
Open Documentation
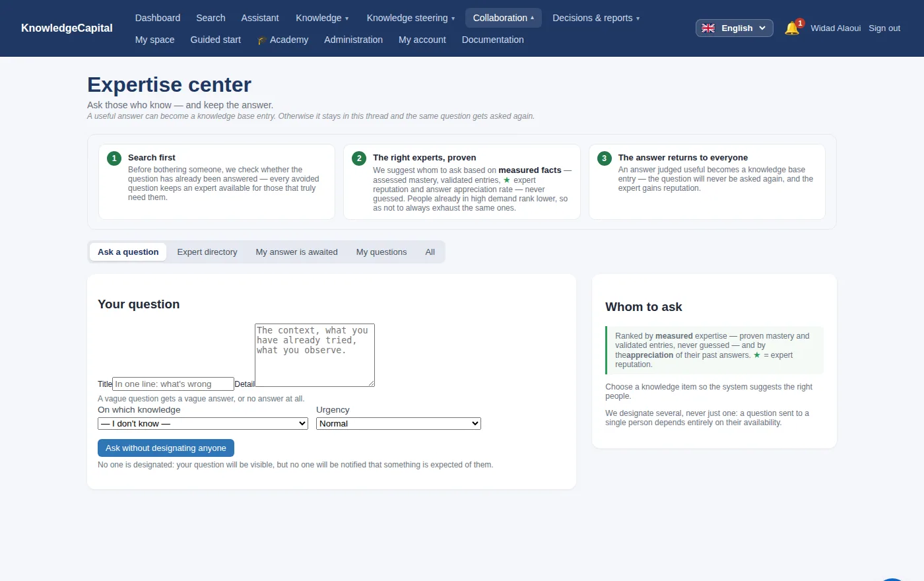pyautogui.click(x=493, y=40)
